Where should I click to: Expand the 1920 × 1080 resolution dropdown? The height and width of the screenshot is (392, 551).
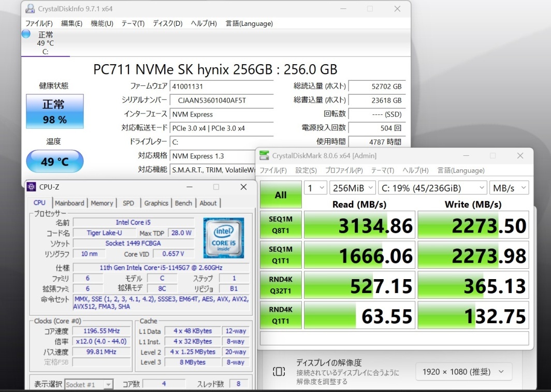coord(463,371)
